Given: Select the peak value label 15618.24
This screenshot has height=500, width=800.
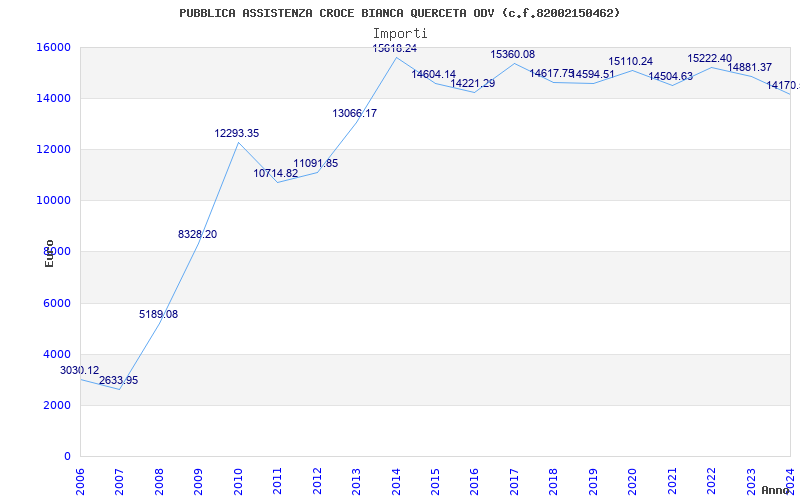Looking at the screenshot, I should tap(395, 48).
